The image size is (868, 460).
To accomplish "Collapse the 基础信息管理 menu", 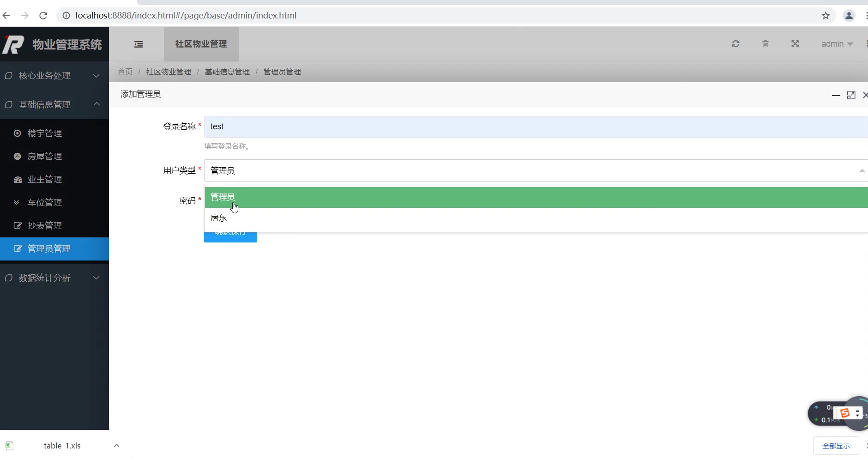I will [x=54, y=105].
